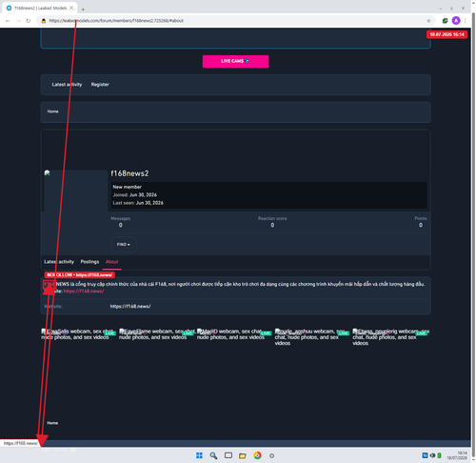Expand the FIND dropdown button

(124, 244)
